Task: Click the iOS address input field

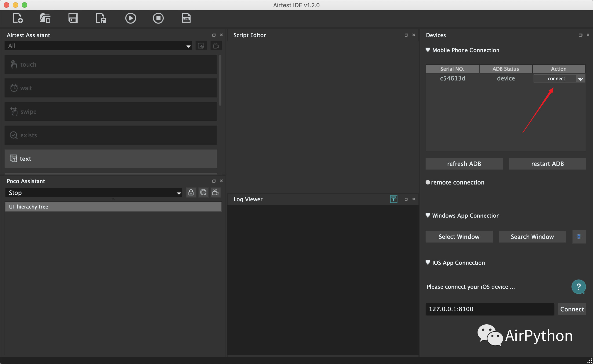Action: [490, 309]
